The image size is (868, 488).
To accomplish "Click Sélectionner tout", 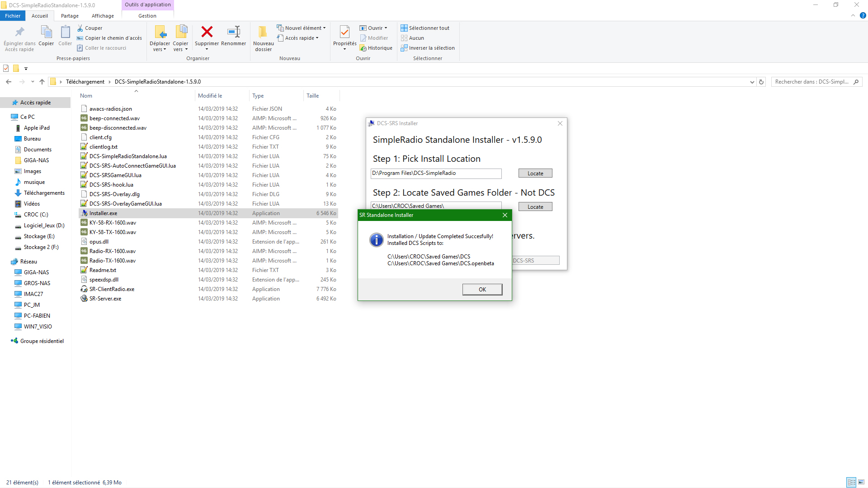I will (x=425, y=28).
